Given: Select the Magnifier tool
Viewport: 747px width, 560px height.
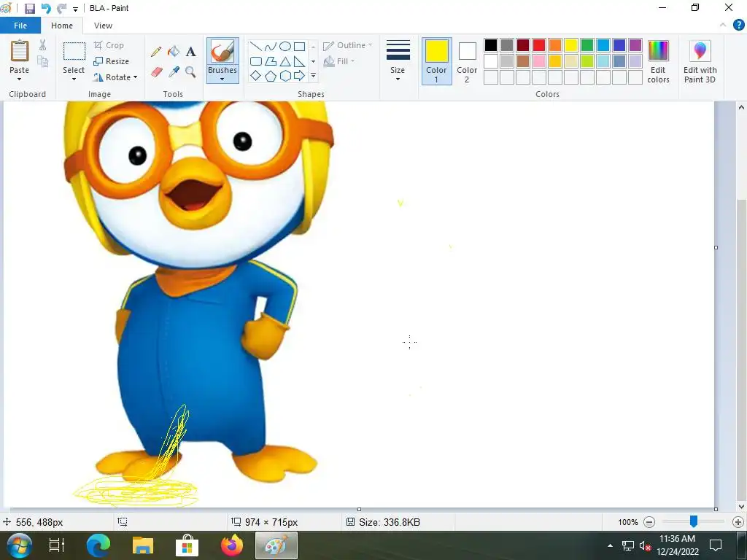Looking at the screenshot, I should (190, 72).
